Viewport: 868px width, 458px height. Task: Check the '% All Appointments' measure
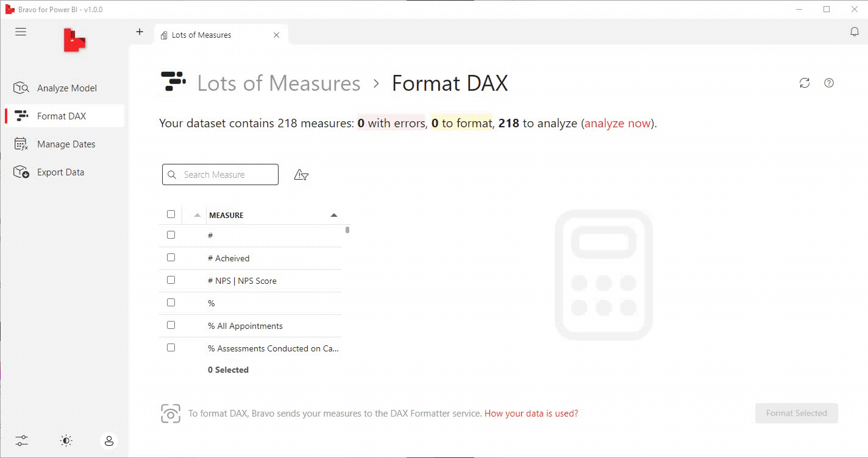point(171,325)
